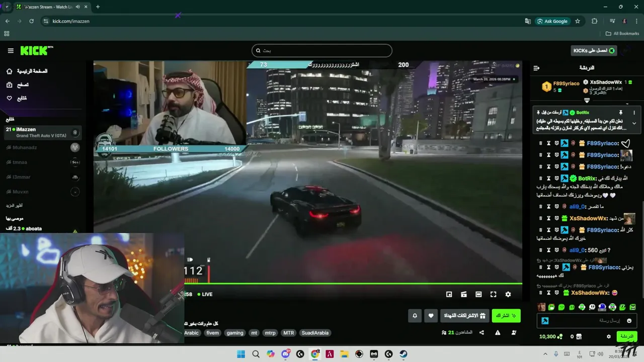Expand the gift leaderboard drop handle

(x=587, y=101)
